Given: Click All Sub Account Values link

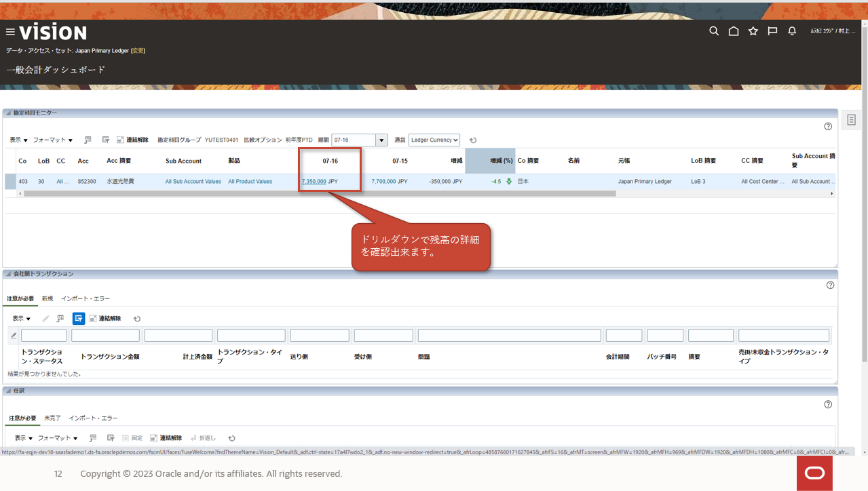Looking at the screenshot, I should [x=193, y=182].
